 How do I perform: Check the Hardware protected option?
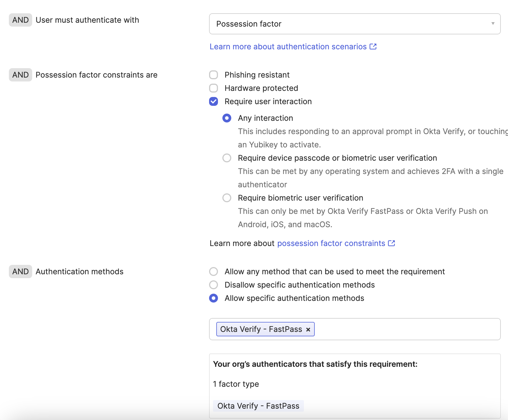point(214,88)
